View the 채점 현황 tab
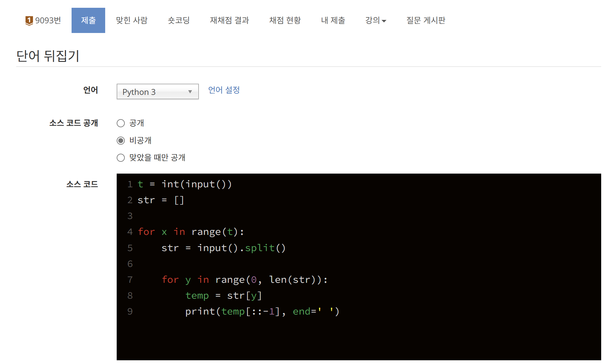 (285, 21)
